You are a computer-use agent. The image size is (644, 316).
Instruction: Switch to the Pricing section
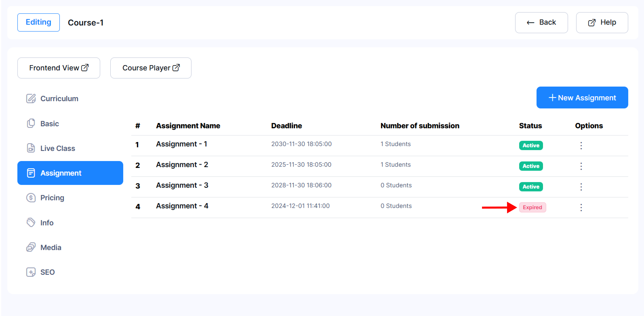click(x=52, y=198)
